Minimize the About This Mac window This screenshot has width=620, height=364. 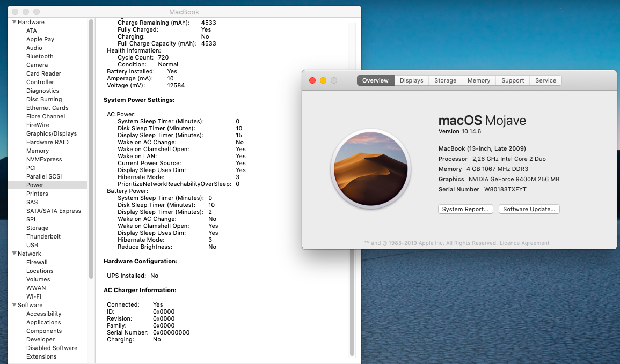tap(323, 80)
